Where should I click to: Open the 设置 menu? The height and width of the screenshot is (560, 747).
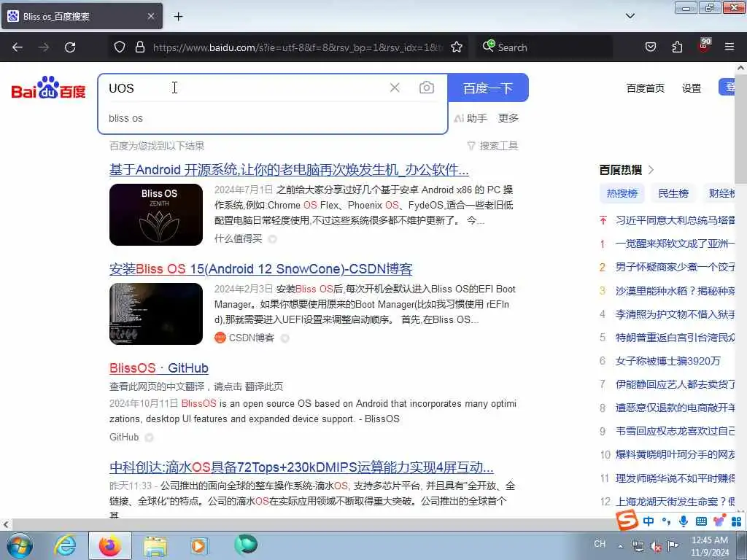point(692,88)
